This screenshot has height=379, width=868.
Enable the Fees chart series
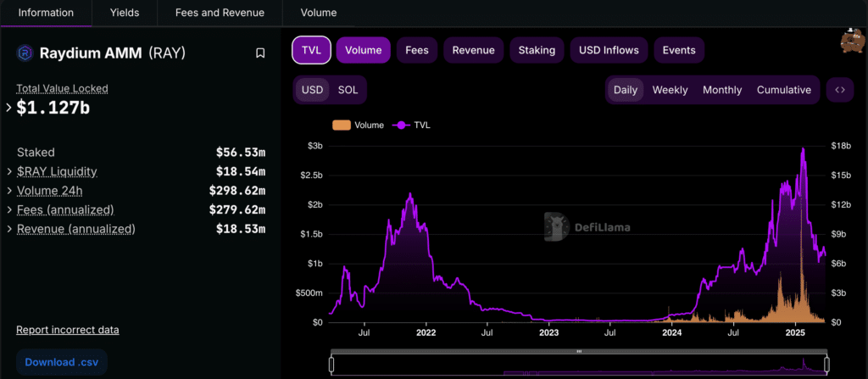coord(417,50)
